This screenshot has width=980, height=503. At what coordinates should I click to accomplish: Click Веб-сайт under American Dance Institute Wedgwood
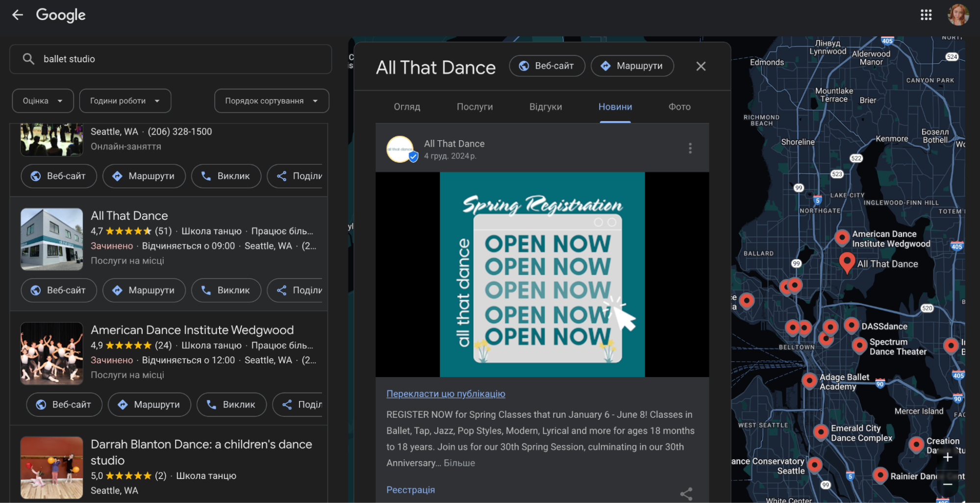pos(64,404)
